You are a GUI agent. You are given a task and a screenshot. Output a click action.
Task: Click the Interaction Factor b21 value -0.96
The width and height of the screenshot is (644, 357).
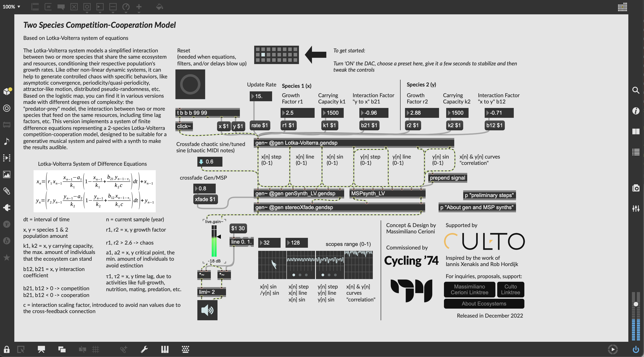(374, 113)
